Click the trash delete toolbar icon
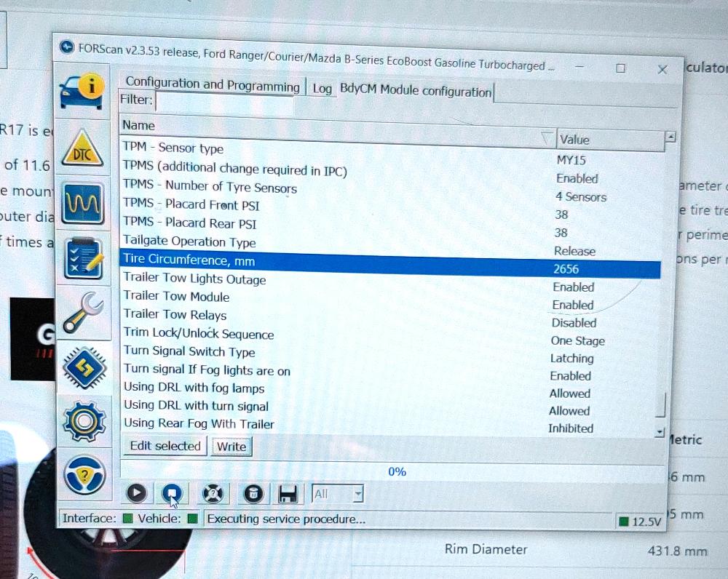The height and width of the screenshot is (579, 728). 253,494
